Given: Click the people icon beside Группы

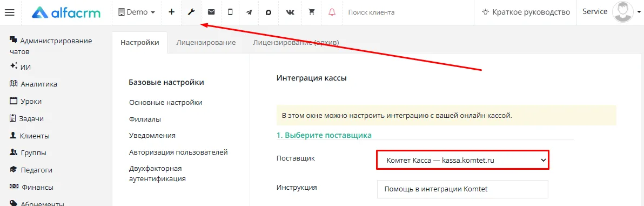Looking at the screenshot, I should pyautogui.click(x=13, y=152).
